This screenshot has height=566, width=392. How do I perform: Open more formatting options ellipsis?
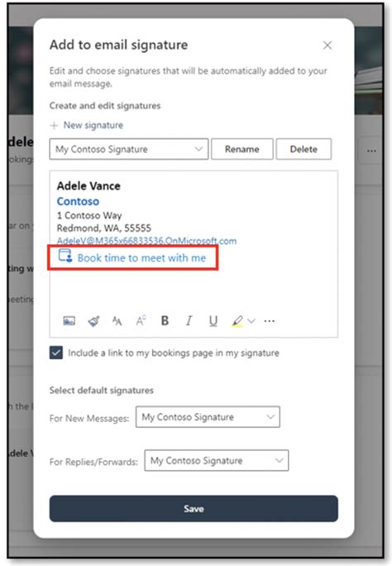pos(270,321)
